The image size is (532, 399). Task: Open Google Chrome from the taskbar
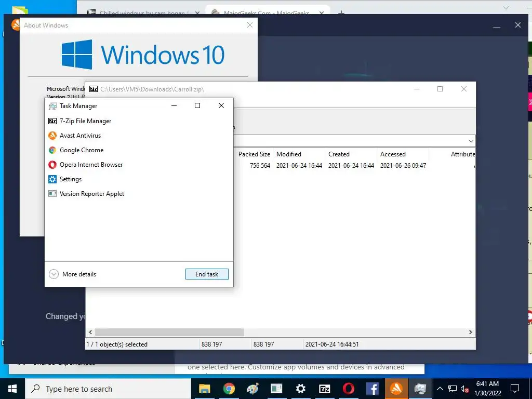point(229,389)
